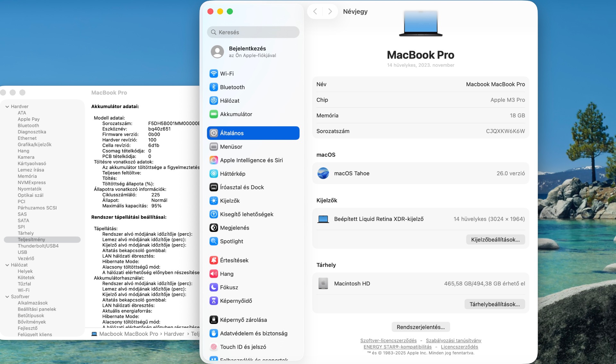Screen dimensions: 616x364
Task: Click the Név row Macbook MacBook Pro
Action: (x=421, y=84)
